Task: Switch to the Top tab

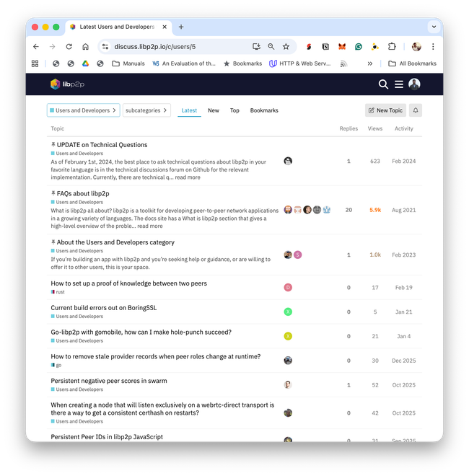Action: 234,110
